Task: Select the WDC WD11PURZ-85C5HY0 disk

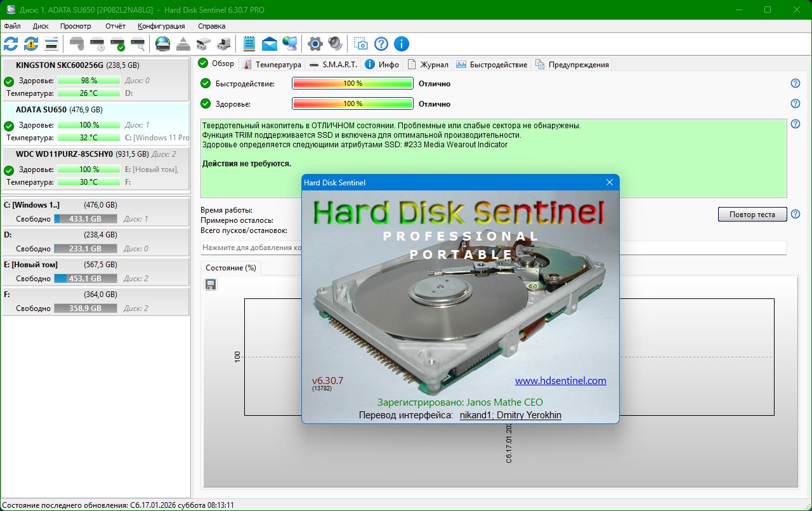Action: [x=64, y=154]
